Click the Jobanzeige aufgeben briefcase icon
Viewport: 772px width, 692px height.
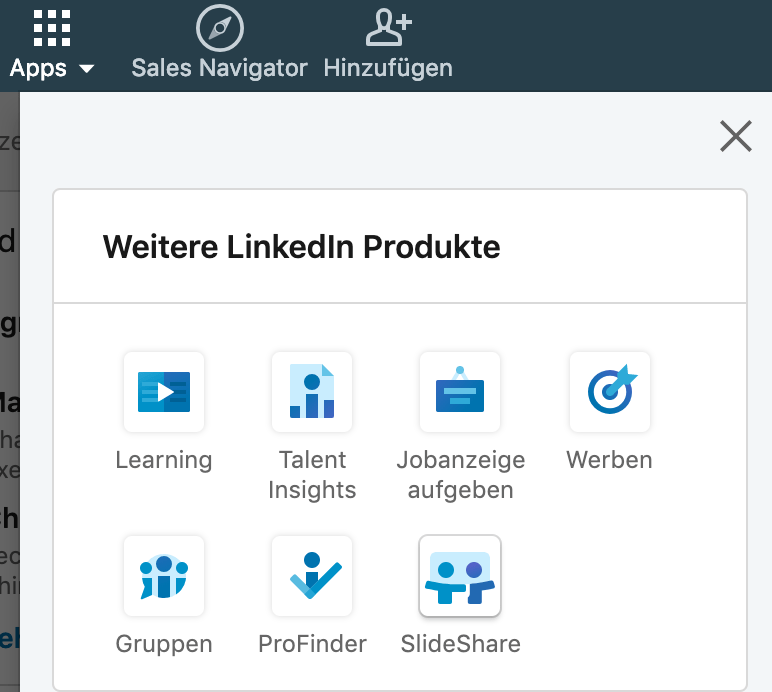click(x=460, y=392)
